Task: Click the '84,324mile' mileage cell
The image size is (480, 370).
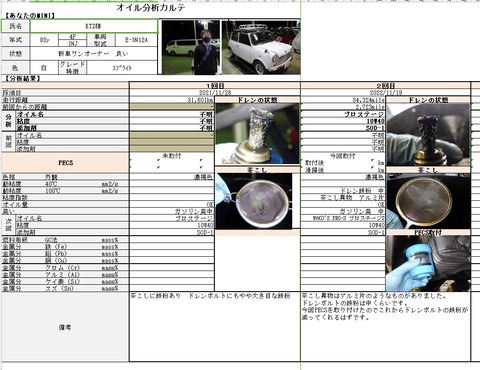Action: tap(343, 100)
